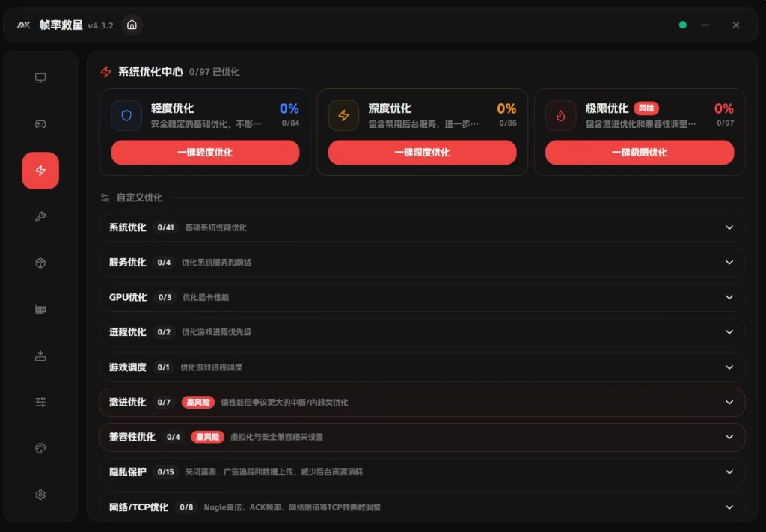This screenshot has height=532, width=766.
Task: Expand the 系统优化 section
Action: (x=729, y=227)
